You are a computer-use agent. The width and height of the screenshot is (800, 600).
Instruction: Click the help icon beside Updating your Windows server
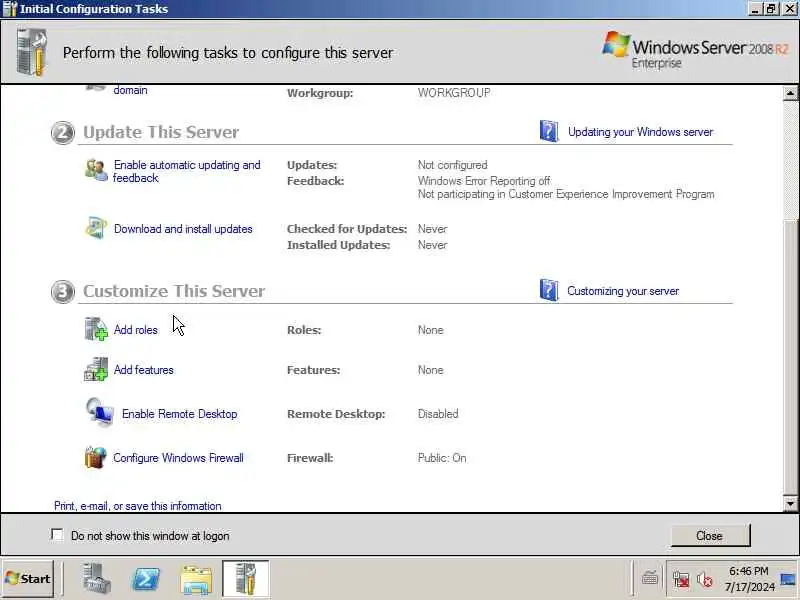tap(549, 132)
